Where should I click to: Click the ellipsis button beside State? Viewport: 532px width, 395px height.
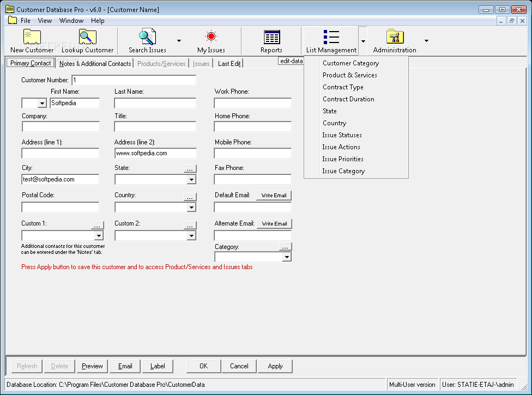point(190,168)
